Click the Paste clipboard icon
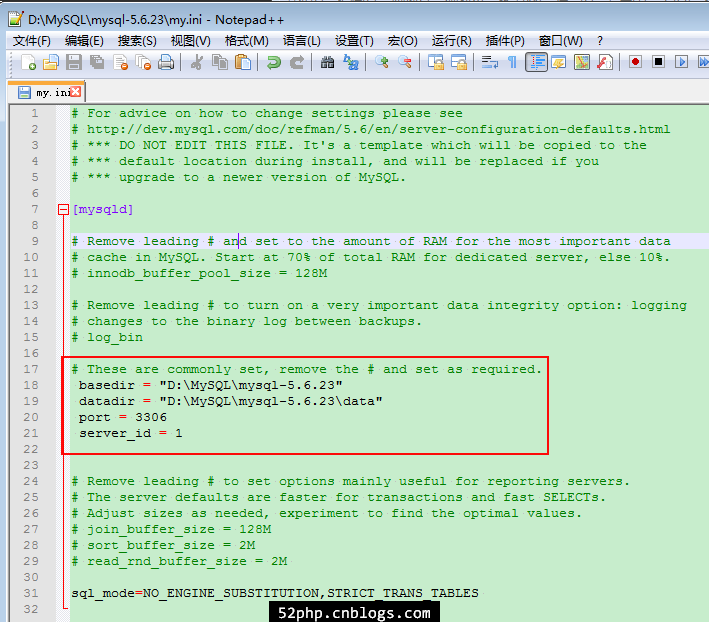The height and width of the screenshot is (622, 709). pos(243,62)
